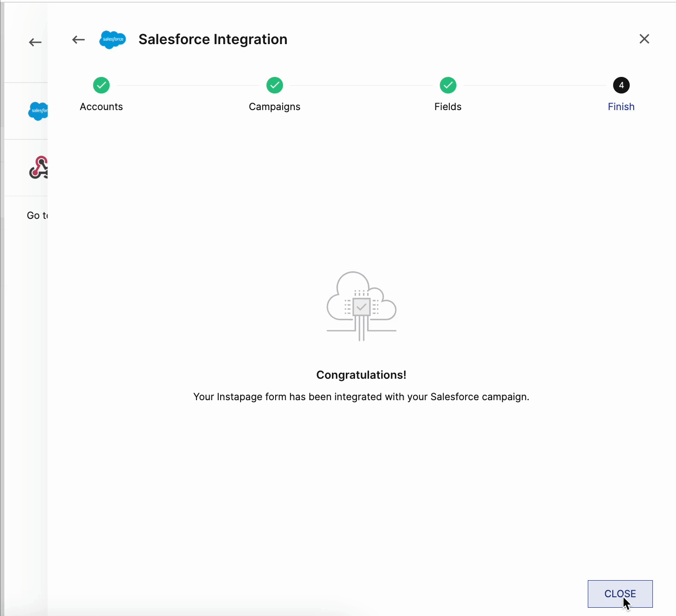Click the webhook icon in background list
This screenshot has height=616, width=676.
[x=38, y=168]
